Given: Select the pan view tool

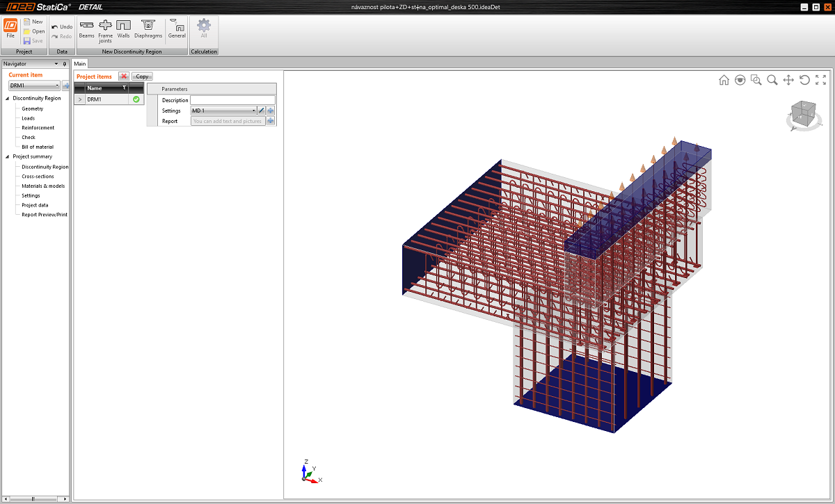Looking at the screenshot, I should (x=788, y=80).
